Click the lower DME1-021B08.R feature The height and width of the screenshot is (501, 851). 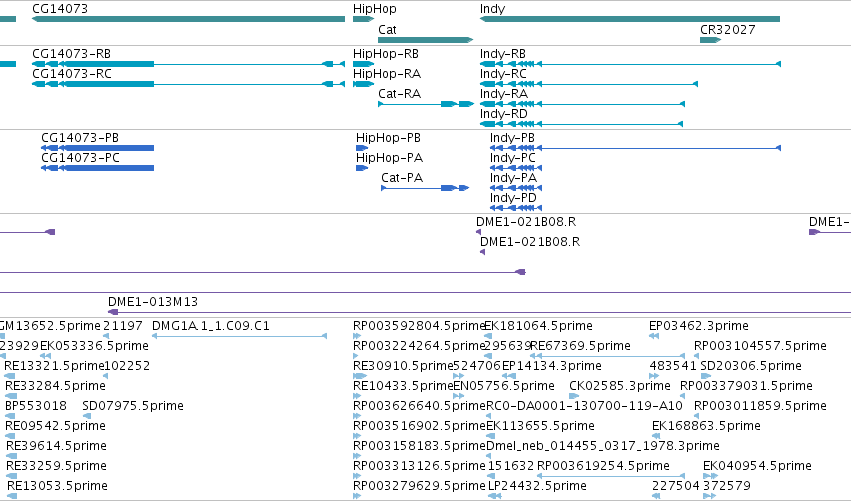[x=482, y=252]
